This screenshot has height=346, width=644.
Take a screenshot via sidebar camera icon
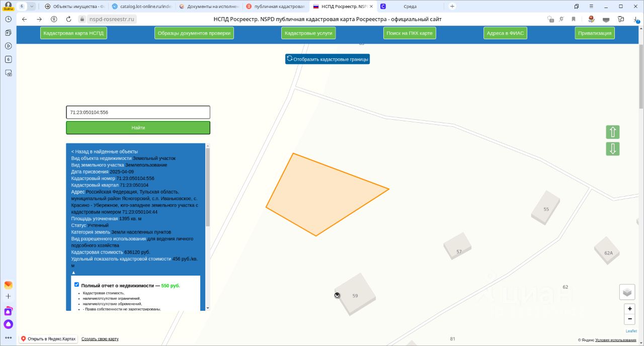tap(8, 73)
